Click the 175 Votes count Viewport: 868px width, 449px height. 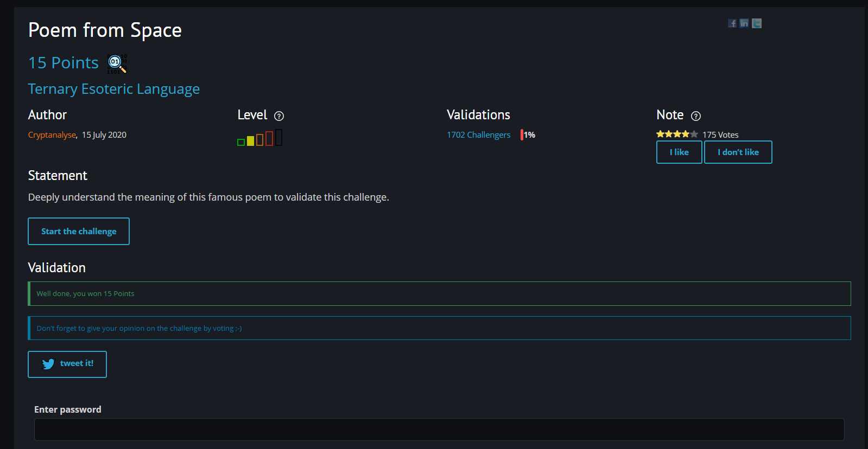point(720,135)
